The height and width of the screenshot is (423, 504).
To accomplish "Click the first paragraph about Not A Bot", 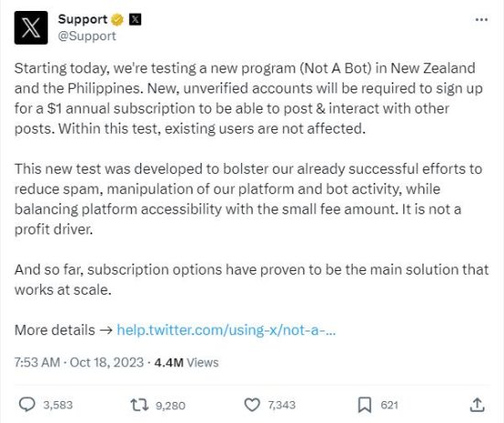I will coord(248,98).
